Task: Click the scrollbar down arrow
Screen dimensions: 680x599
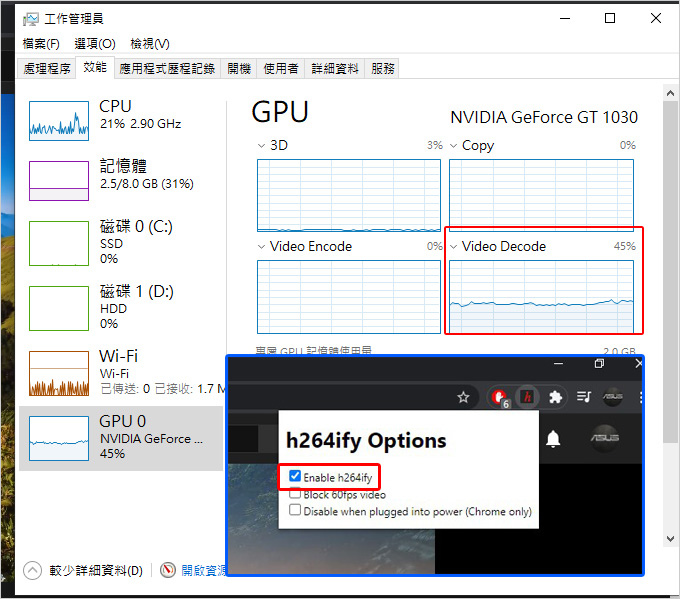Action: (x=670, y=539)
